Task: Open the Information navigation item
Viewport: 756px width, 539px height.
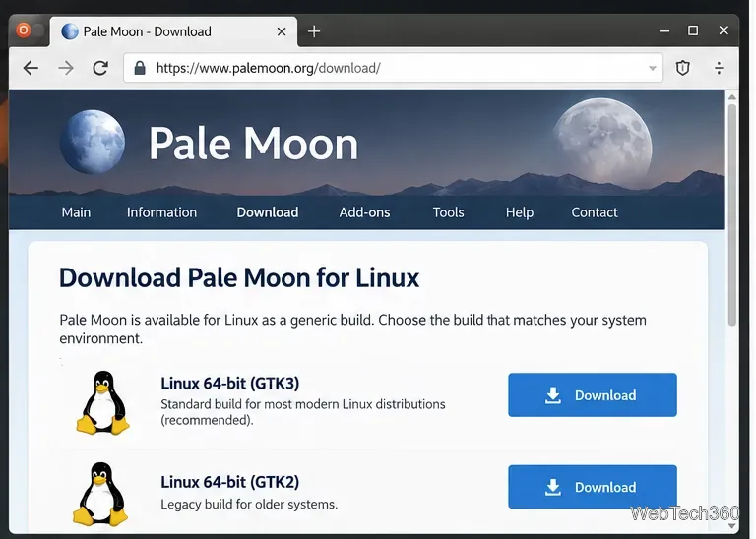Action: (x=162, y=212)
